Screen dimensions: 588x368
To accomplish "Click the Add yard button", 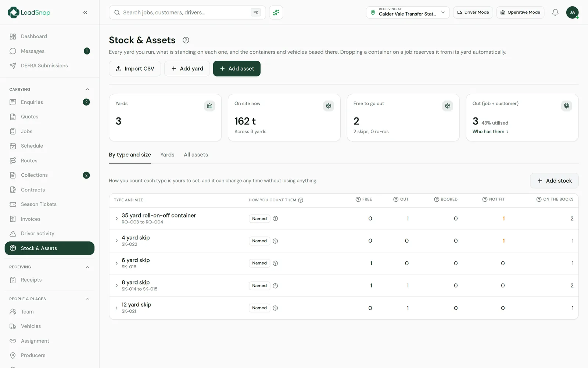I will (187, 68).
